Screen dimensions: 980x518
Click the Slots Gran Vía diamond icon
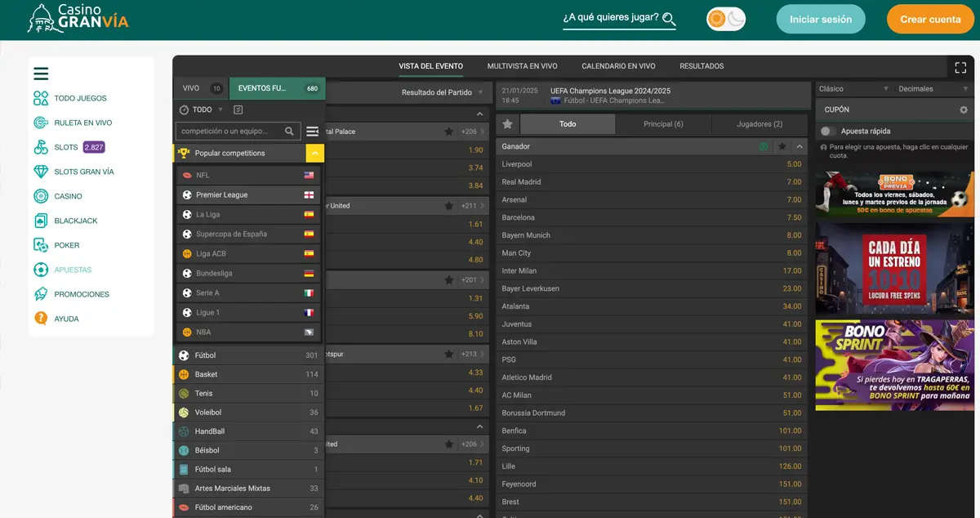coord(41,172)
